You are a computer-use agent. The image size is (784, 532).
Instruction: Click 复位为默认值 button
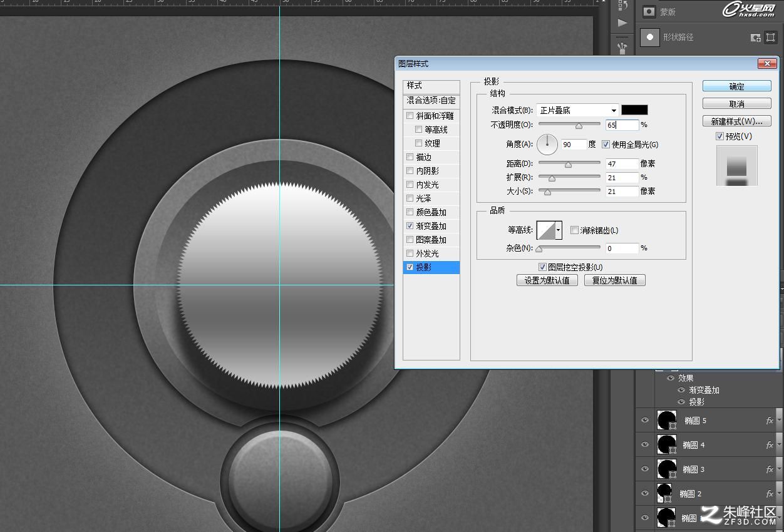click(x=614, y=280)
